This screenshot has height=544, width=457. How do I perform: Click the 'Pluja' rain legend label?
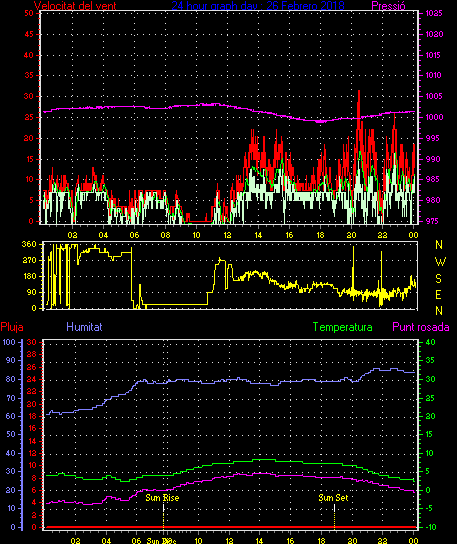pos(12,327)
